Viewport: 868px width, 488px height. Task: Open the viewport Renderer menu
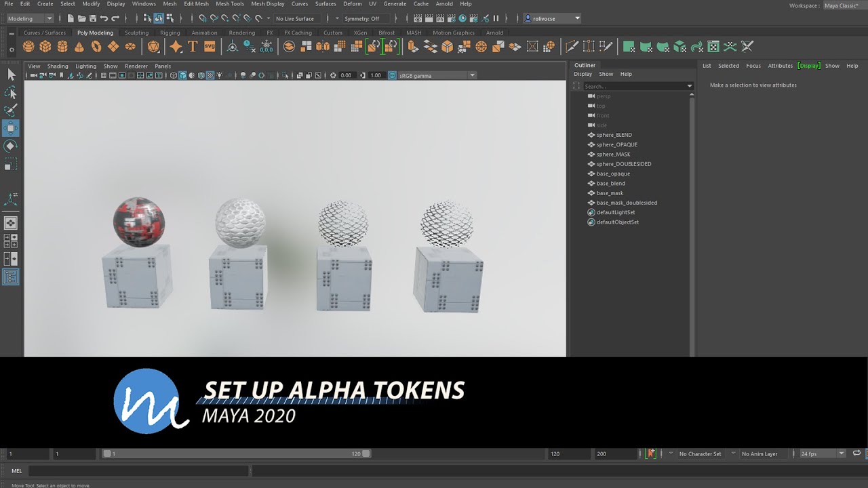point(136,66)
